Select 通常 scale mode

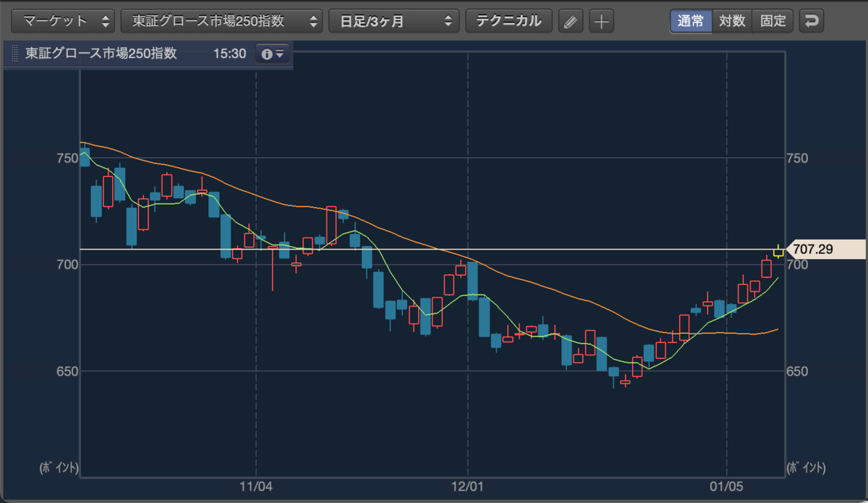pos(691,21)
